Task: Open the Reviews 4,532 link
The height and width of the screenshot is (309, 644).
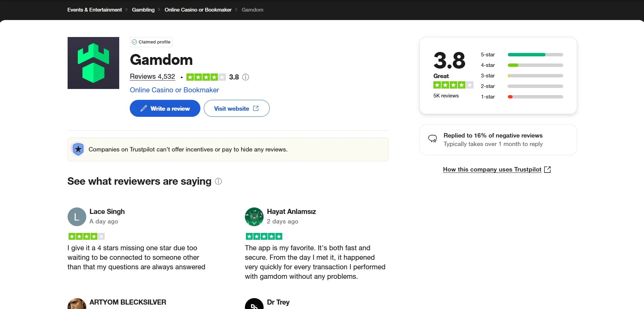Action: (153, 77)
